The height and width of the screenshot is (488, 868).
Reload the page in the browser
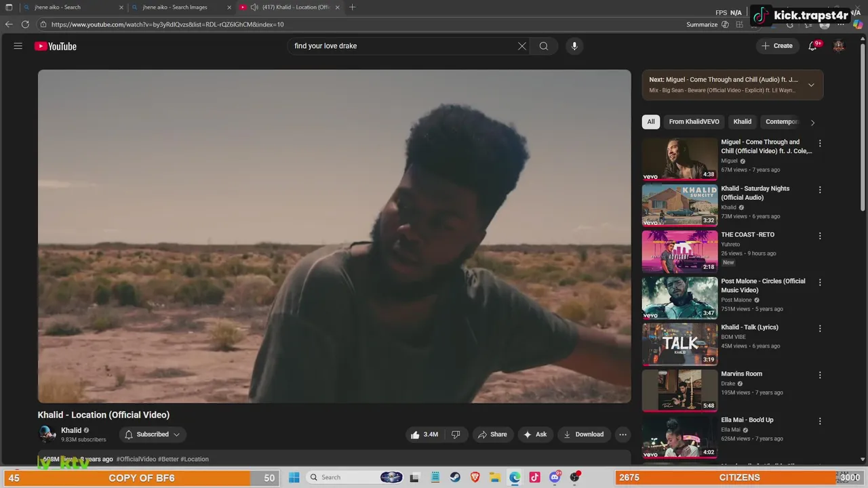tap(25, 24)
